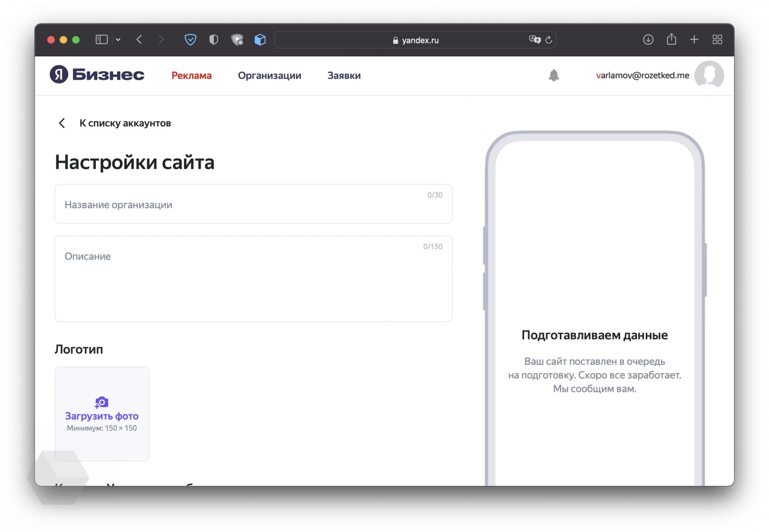Click Подготавливаем данные preview title
This screenshot has width=769, height=532.
coord(594,335)
